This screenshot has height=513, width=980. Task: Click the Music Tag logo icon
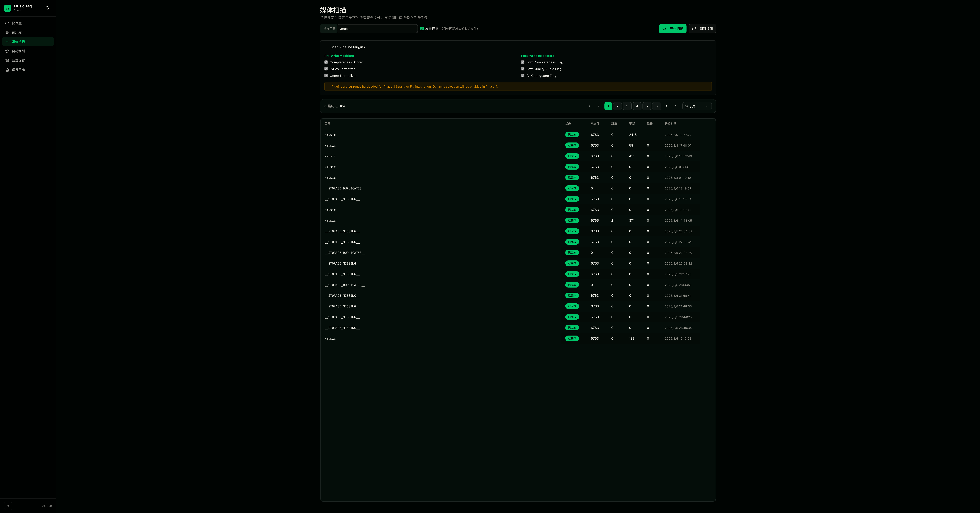8,8
